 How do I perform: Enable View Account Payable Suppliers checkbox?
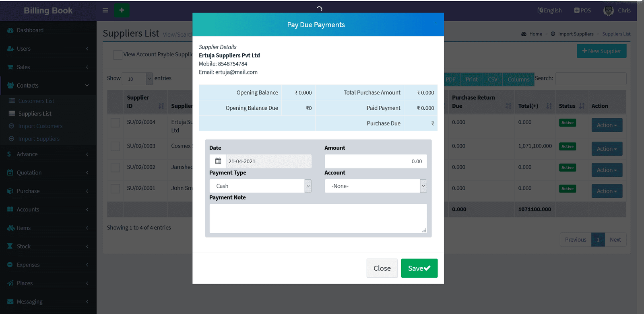(x=118, y=55)
